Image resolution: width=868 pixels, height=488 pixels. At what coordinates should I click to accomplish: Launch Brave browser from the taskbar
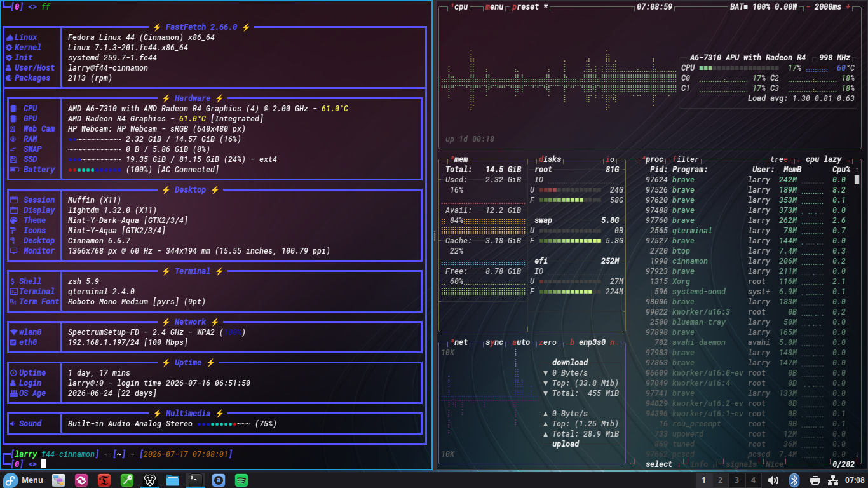click(x=149, y=480)
